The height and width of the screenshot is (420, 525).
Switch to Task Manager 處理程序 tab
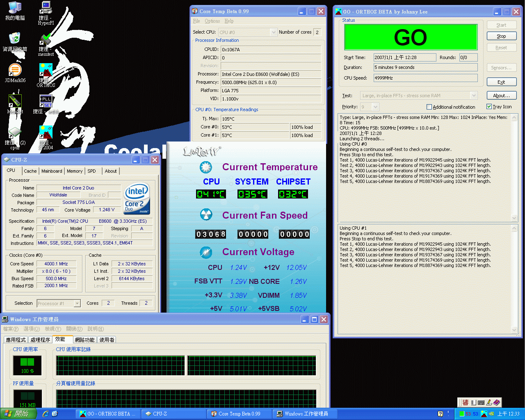click(x=40, y=340)
